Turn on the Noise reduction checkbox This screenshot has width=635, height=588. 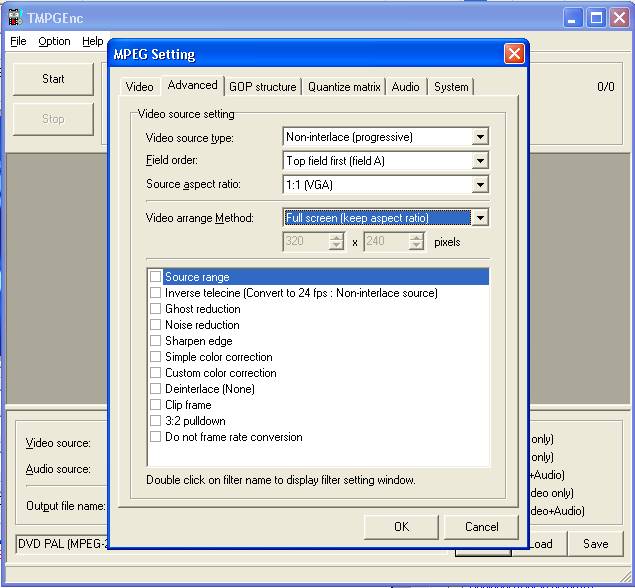tap(156, 324)
